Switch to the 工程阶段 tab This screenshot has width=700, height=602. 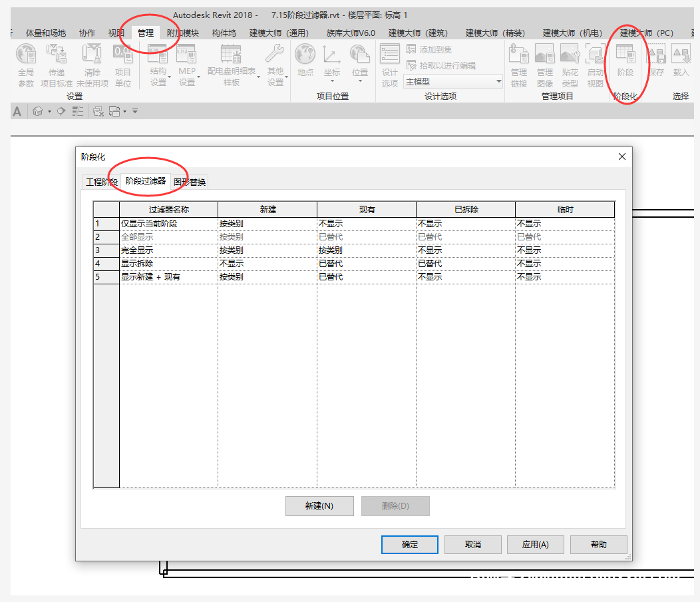tap(101, 182)
